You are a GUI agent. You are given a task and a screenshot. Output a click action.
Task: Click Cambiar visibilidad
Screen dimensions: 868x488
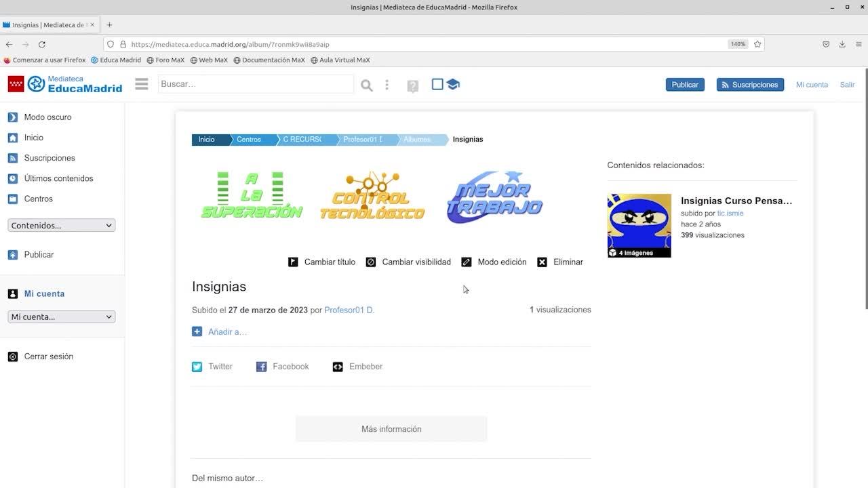[x=408, y=262]
